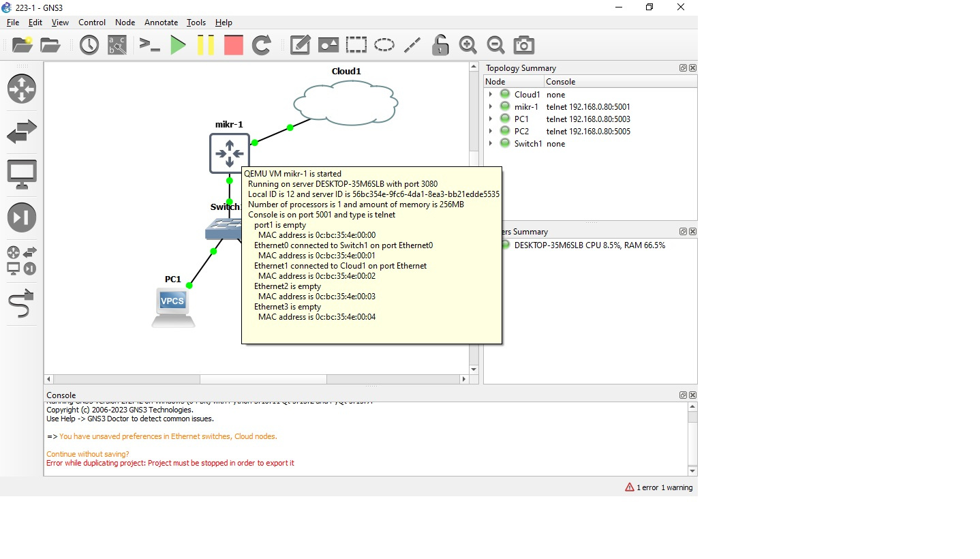Click canvas scroll right arrow
980x559 pixels.
(464, 379)
